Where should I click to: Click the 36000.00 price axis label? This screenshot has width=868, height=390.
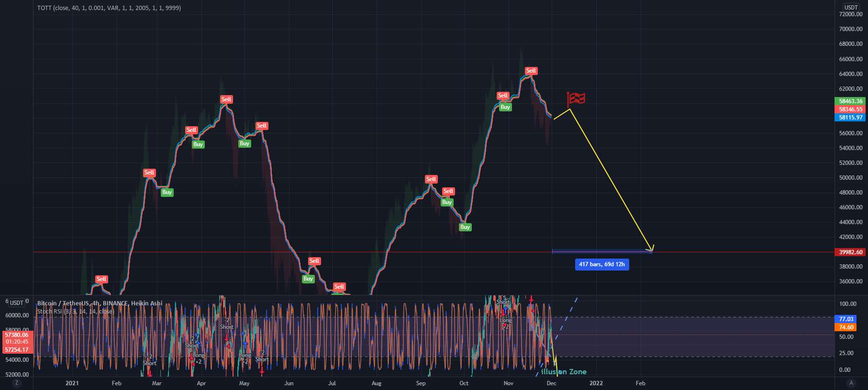851,282
